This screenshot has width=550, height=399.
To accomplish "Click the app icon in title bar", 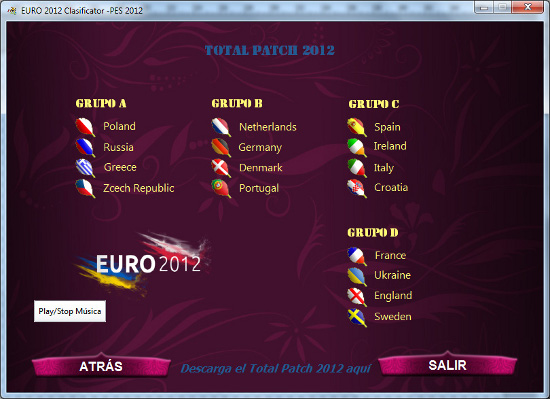I will [12, 11].
